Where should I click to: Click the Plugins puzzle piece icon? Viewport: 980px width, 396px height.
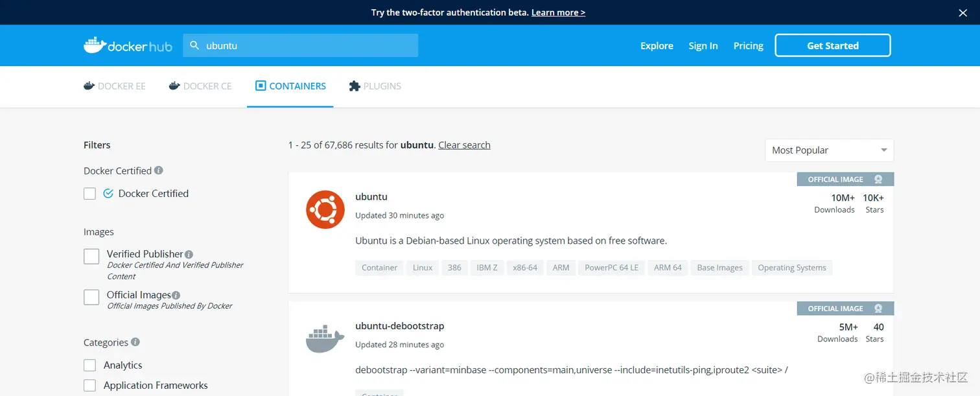355,86
